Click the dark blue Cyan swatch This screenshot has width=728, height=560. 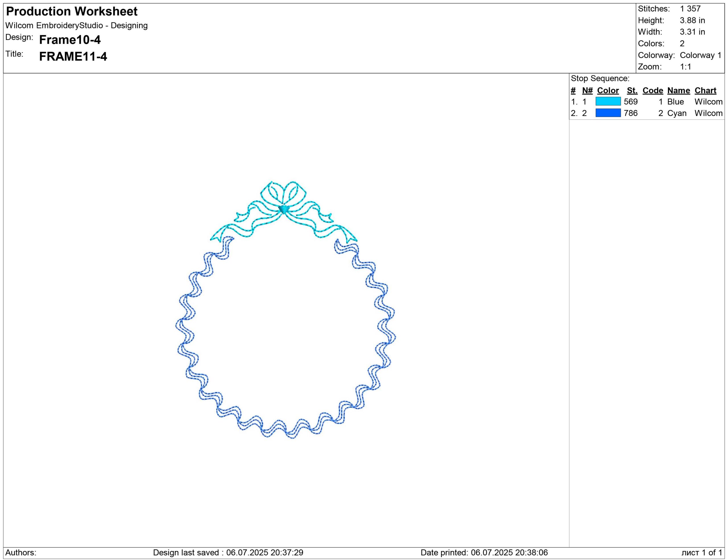tap(608, 113)
